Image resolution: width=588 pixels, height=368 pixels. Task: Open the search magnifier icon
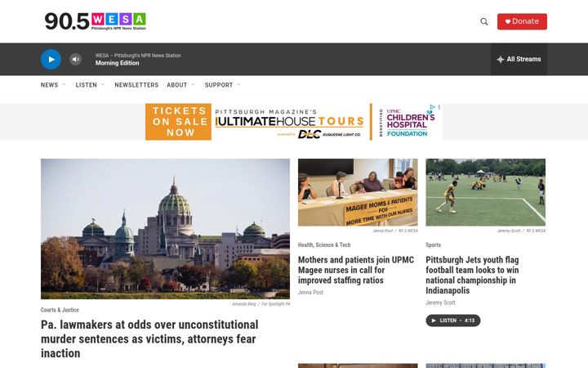(484, 21)
